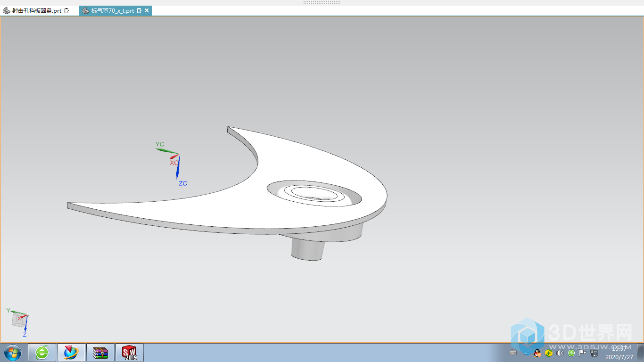Open the network connection tray icon
The image size is (644, 362).
594,353
